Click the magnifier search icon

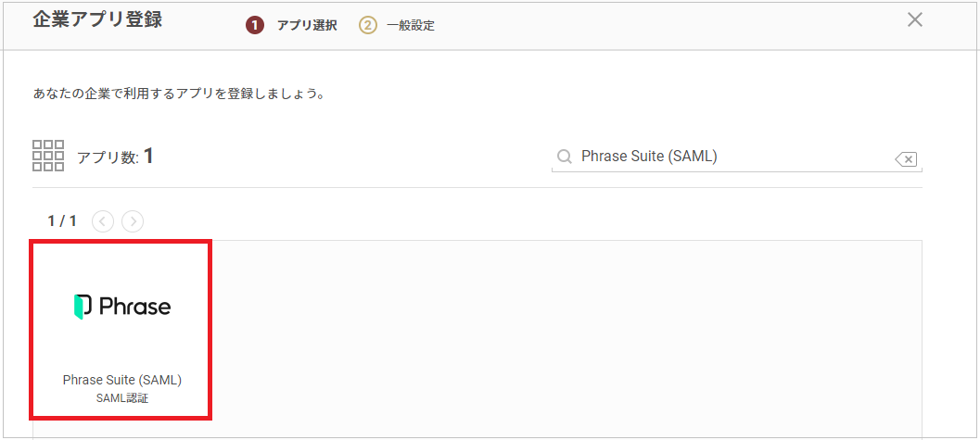565,157
